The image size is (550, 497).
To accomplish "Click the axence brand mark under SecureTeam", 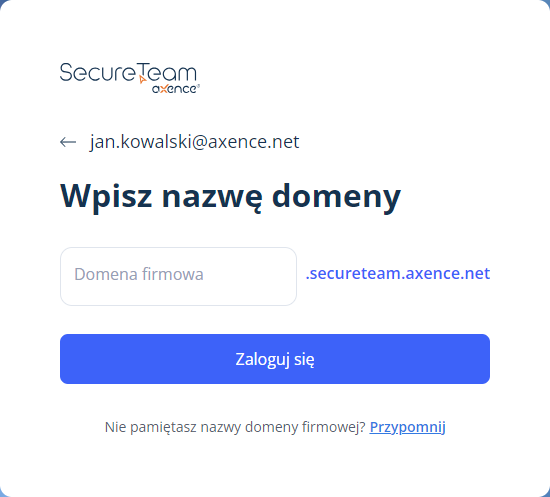I will pyautogui.click(x=176, y=89).
